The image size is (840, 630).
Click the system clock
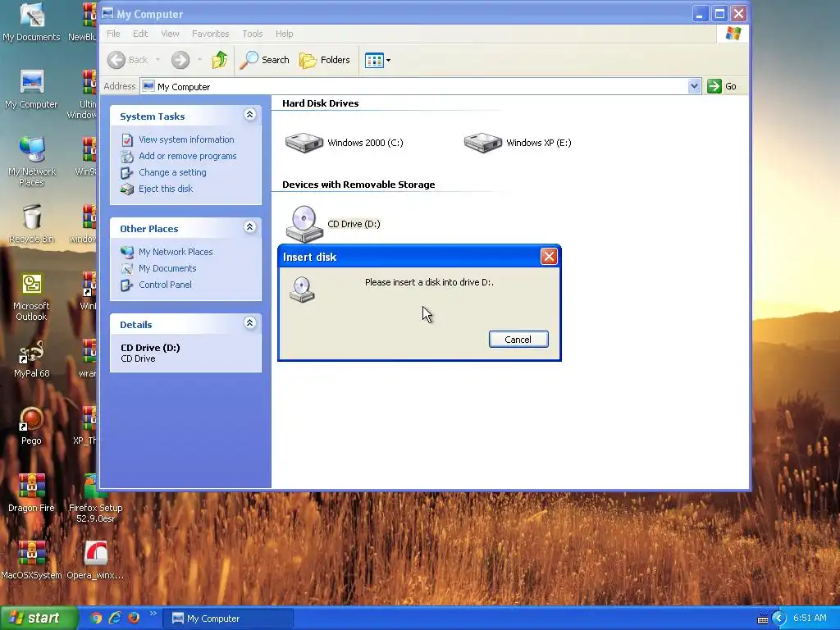pos(810,619)
